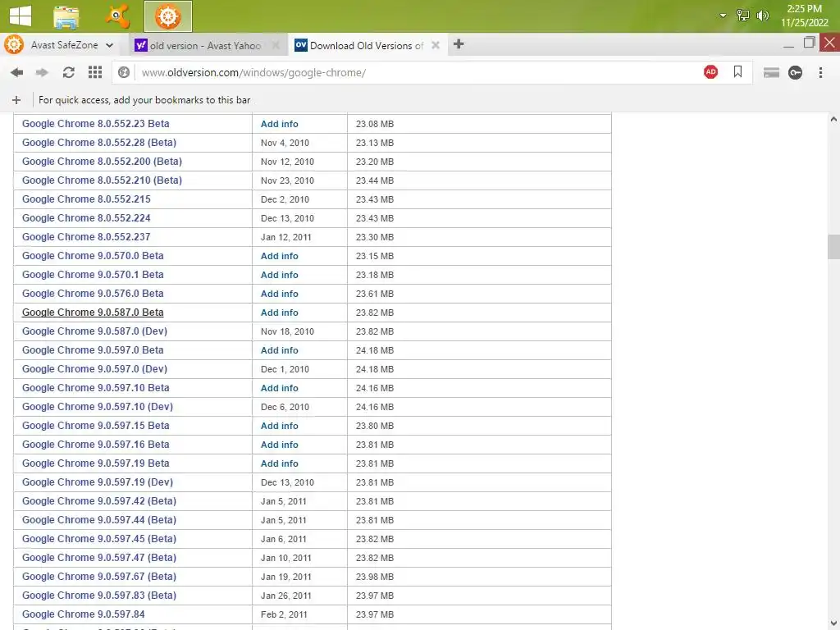Close the Download Old Versions tab

pos(436,45)
